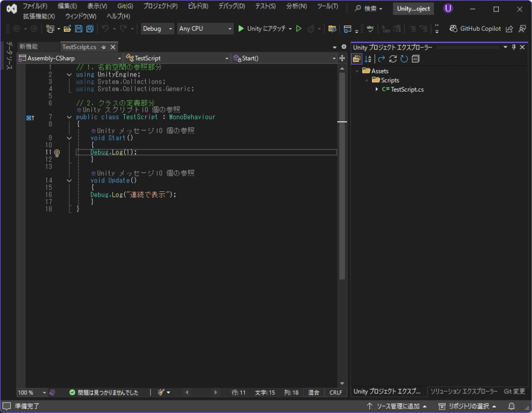The width and height of the screenshot is (532, 413).
Task: Open the notifications bell in status bar
Action: 511,406
